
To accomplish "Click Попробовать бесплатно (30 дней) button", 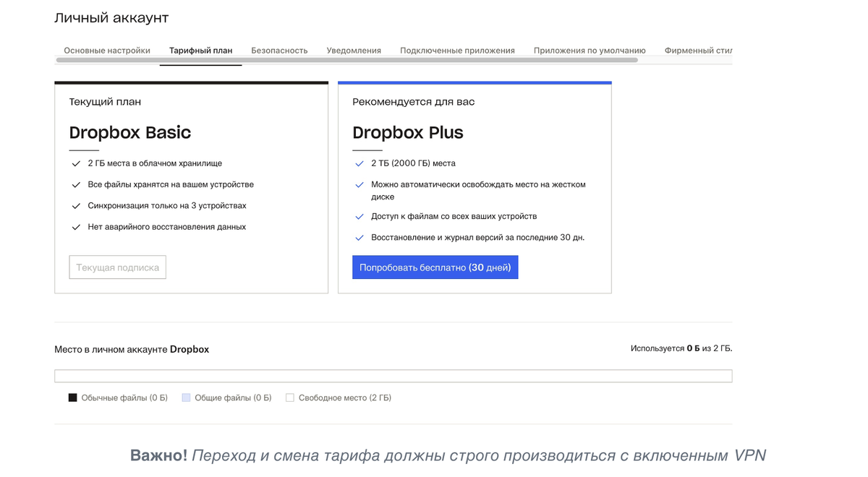I will point(435,267).
